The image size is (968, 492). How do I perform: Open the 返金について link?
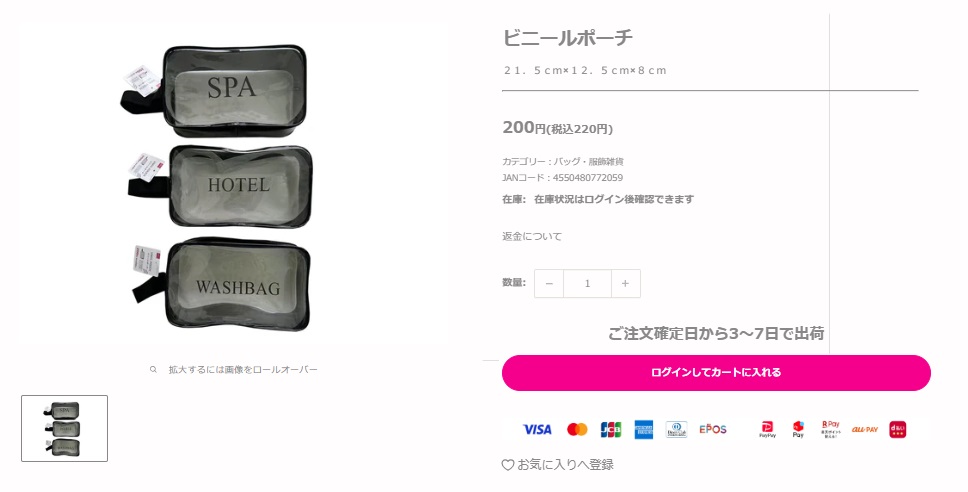(532, 236)
